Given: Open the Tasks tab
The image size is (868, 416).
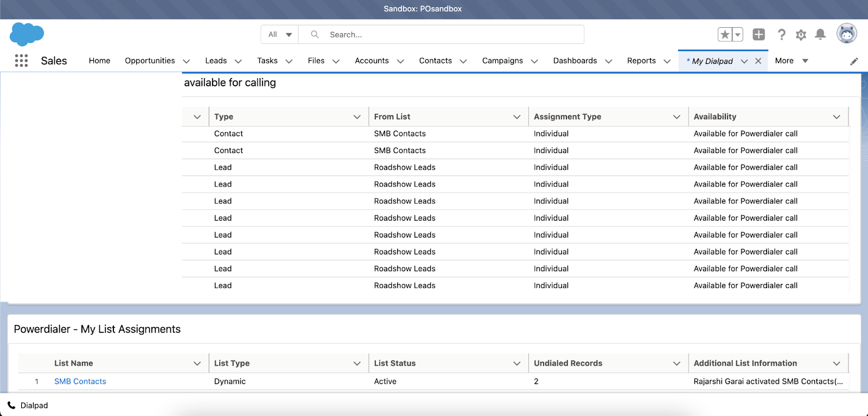Looking at the screenshot, I should 267,61.
